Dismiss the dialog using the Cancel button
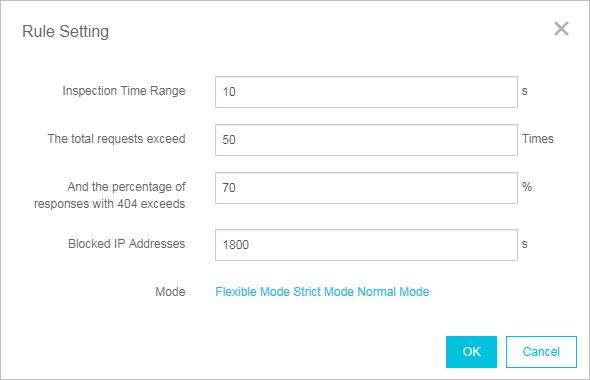The image size is (590, 380). pyautogui.click(x=541, y=352)
